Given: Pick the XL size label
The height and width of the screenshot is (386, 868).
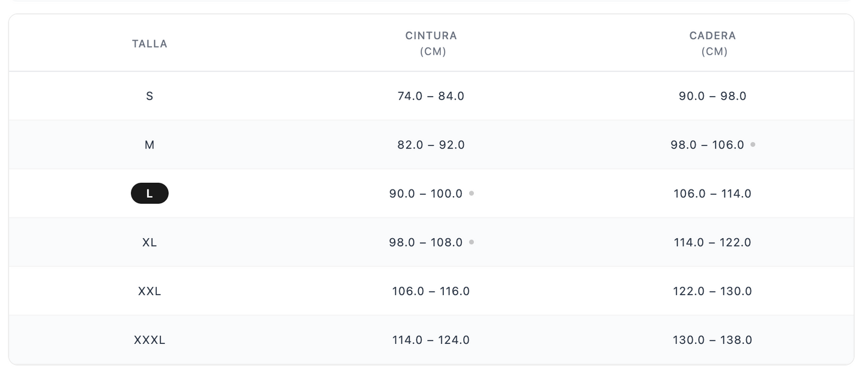Looking at the screenshot, I should [150, 242].
